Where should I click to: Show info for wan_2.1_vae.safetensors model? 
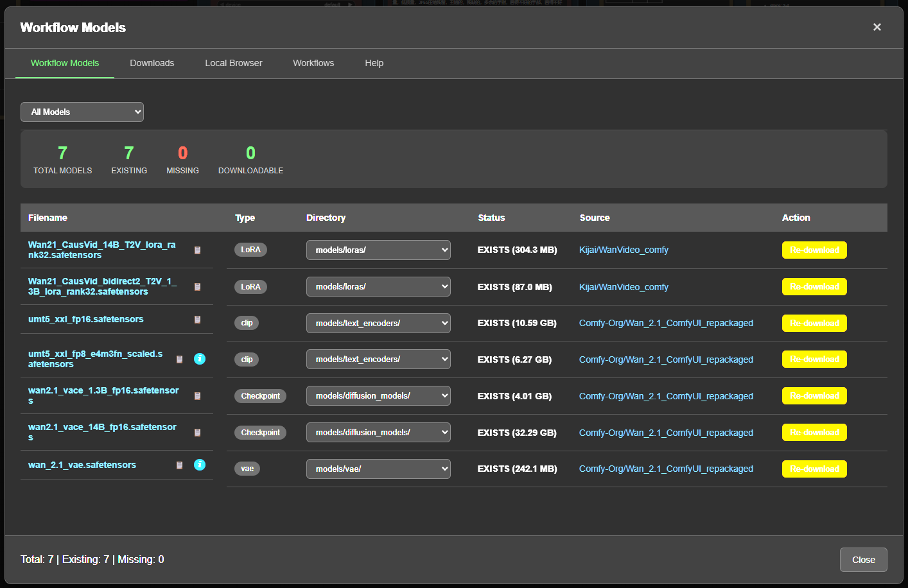tap(200, 465)
